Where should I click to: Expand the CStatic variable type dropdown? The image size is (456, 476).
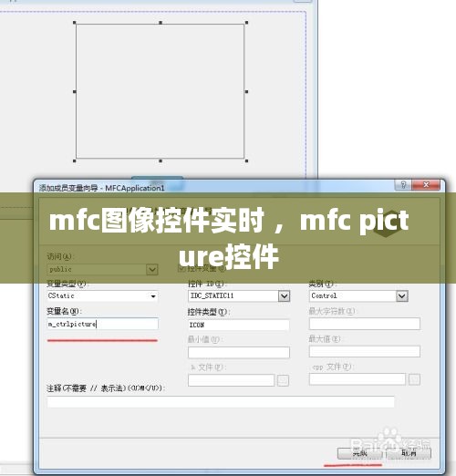[x=153, y=296]
